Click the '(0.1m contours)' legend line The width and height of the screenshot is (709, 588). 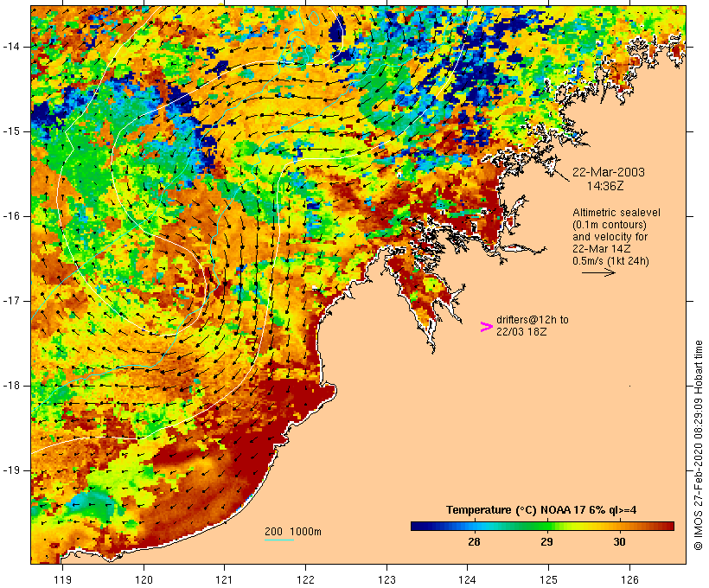coord(610,225)
